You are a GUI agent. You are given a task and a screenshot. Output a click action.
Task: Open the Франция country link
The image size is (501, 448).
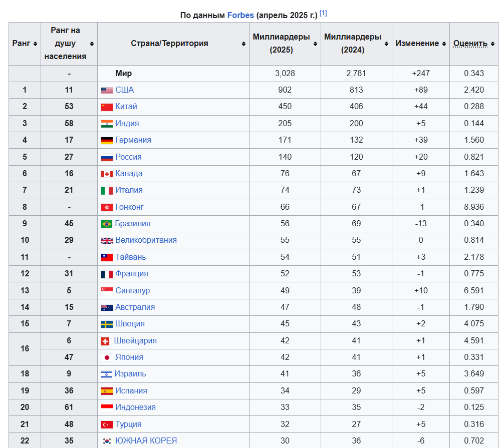132,274
